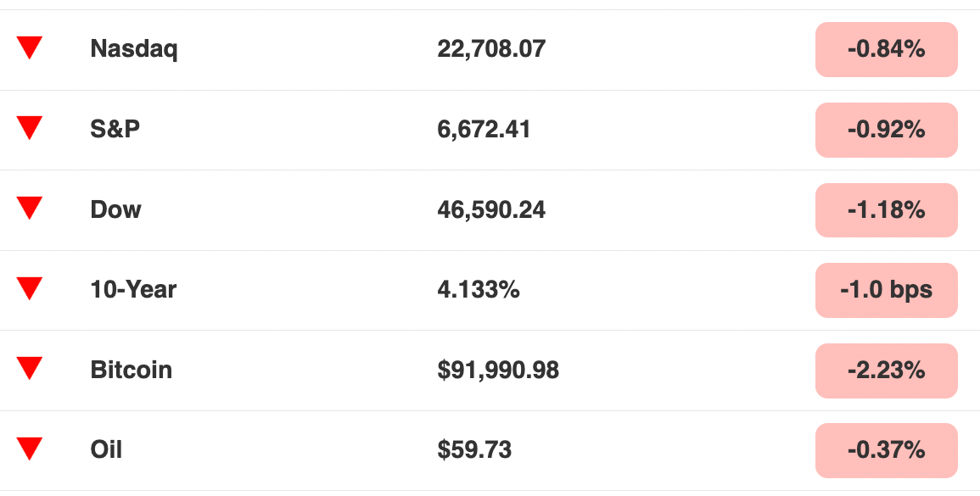
Task: Select the Dow row label
Action: point(115,209)
